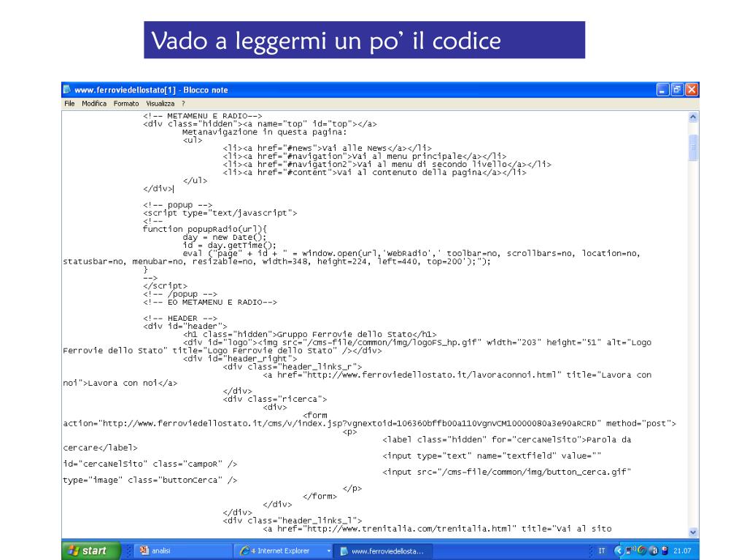Click the scrollbar down arrow
The height and width of the screenshot is (560, 747).
pos(693,532)
